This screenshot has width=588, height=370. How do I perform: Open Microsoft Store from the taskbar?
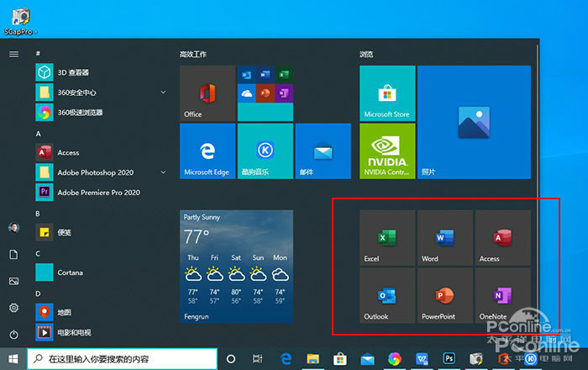(340, 359)
